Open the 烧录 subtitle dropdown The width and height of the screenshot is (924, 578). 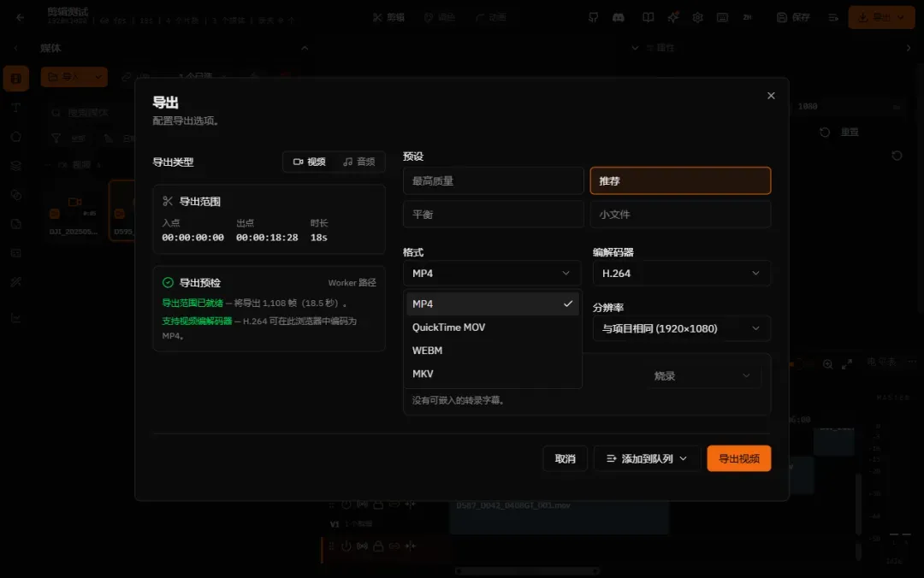point(701,376)
